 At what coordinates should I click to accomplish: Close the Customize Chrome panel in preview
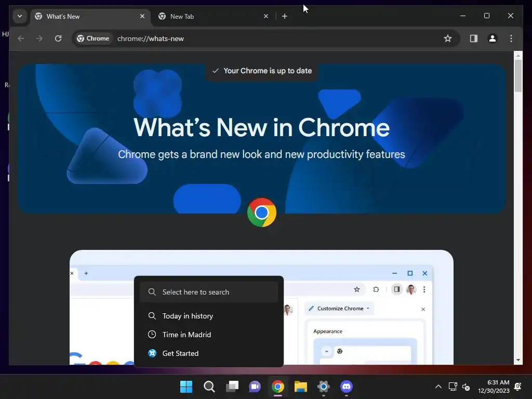click(423, 309)
